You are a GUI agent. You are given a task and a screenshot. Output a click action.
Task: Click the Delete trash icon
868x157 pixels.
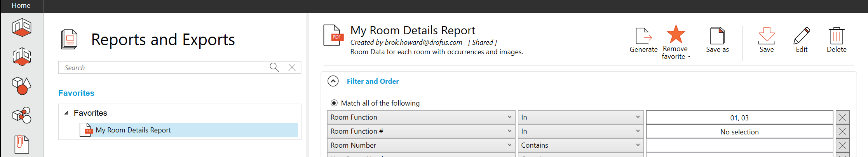(x=837, y=36)
